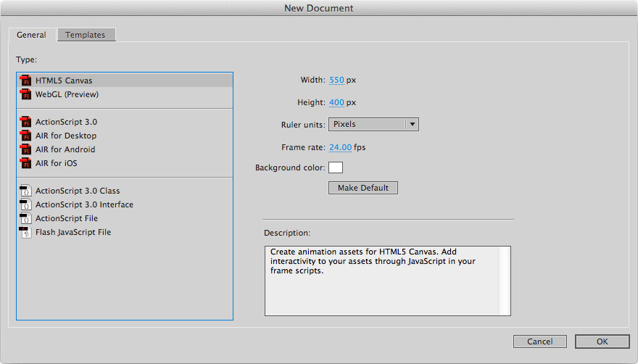Pick AIR for iOS type
638x364 pixels.
125,163
